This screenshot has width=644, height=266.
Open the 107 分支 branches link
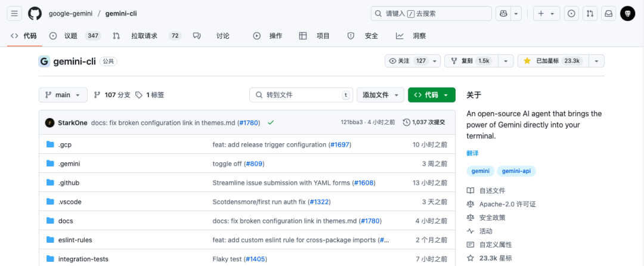coord(112,95)
